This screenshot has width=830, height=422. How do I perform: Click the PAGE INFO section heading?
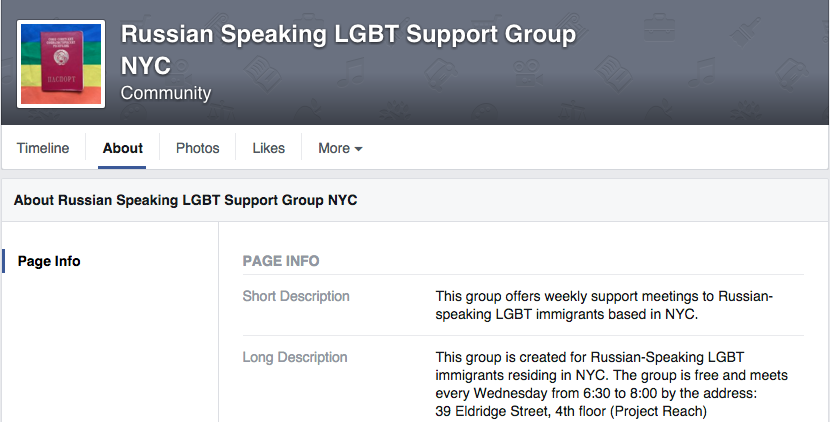[281, 261]
